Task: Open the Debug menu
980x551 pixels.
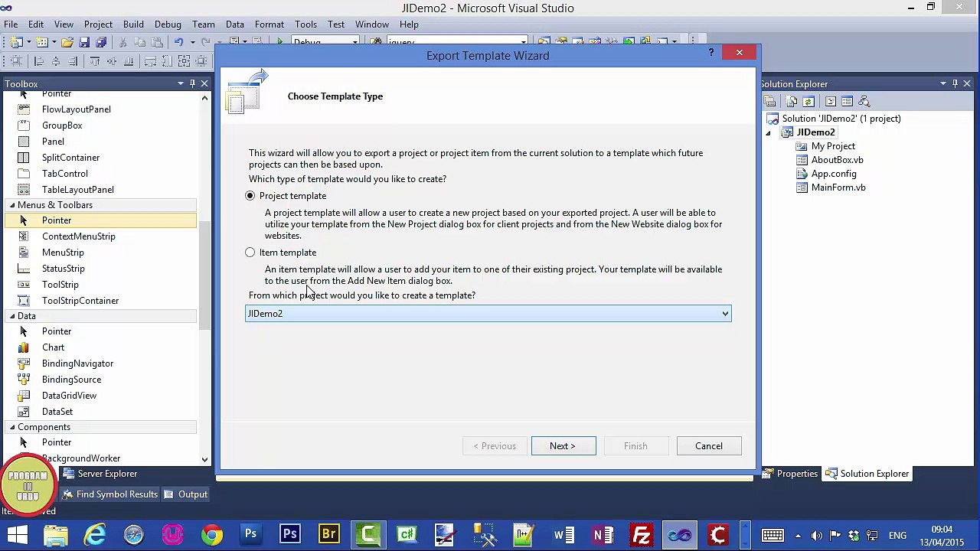Action: pos(168,24)
